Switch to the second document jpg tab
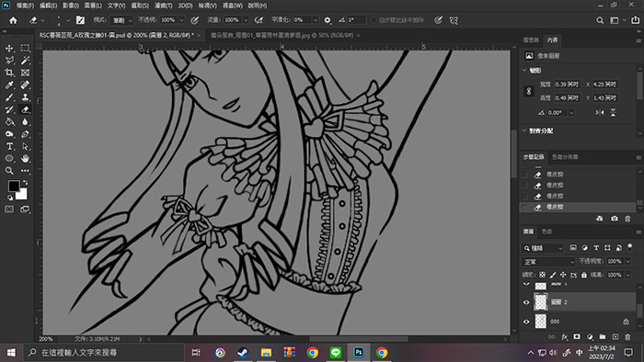The height and width of the screenshot is (362, 644). [282, 36]
